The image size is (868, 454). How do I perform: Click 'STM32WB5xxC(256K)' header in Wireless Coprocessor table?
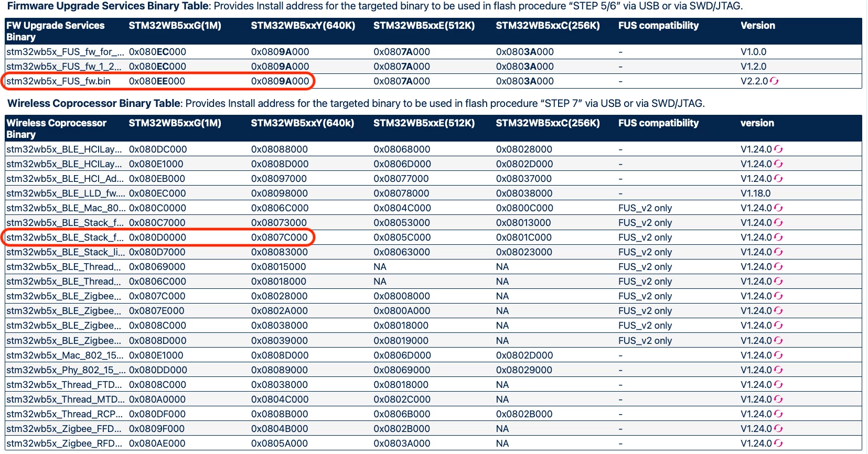click(x=548, y=123)
